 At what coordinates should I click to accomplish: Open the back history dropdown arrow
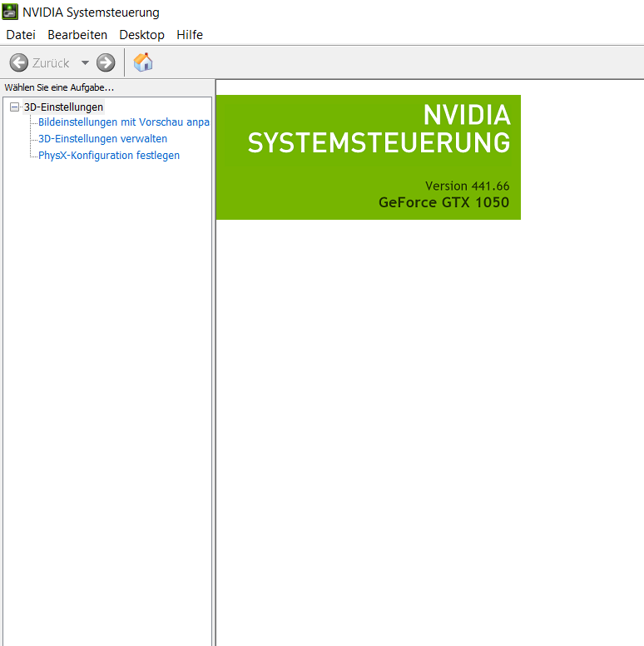coord(85,63)
